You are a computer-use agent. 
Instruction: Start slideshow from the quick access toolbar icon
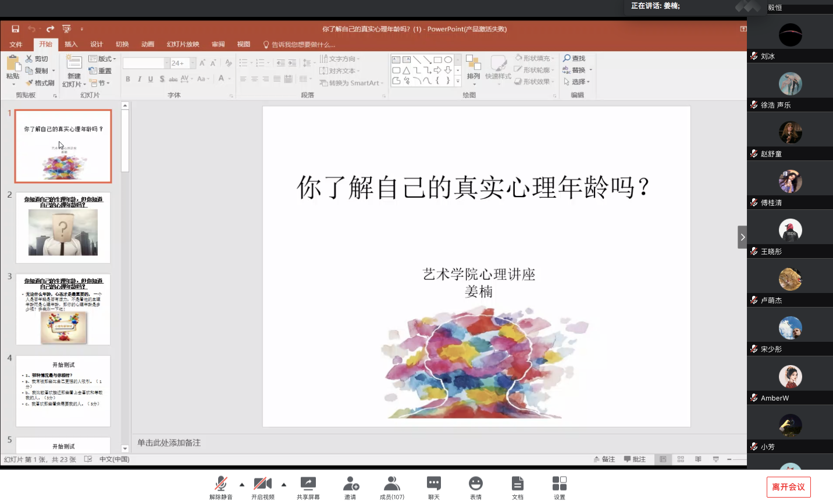66,28
